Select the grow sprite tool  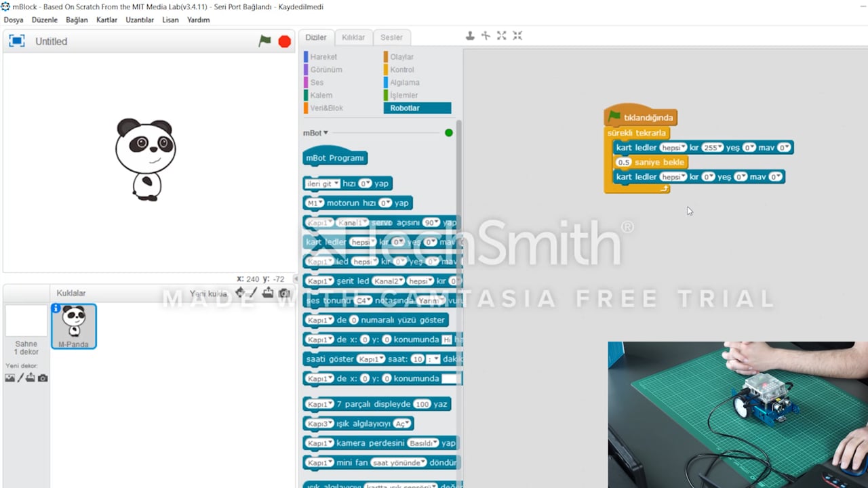[502, 35]
